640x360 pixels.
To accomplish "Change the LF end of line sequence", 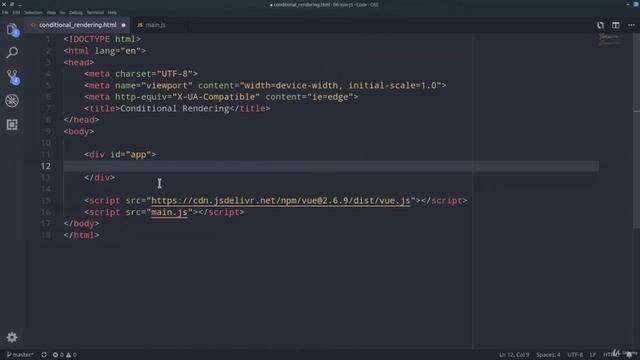I will pyautogui.click(x=593, y=355).
